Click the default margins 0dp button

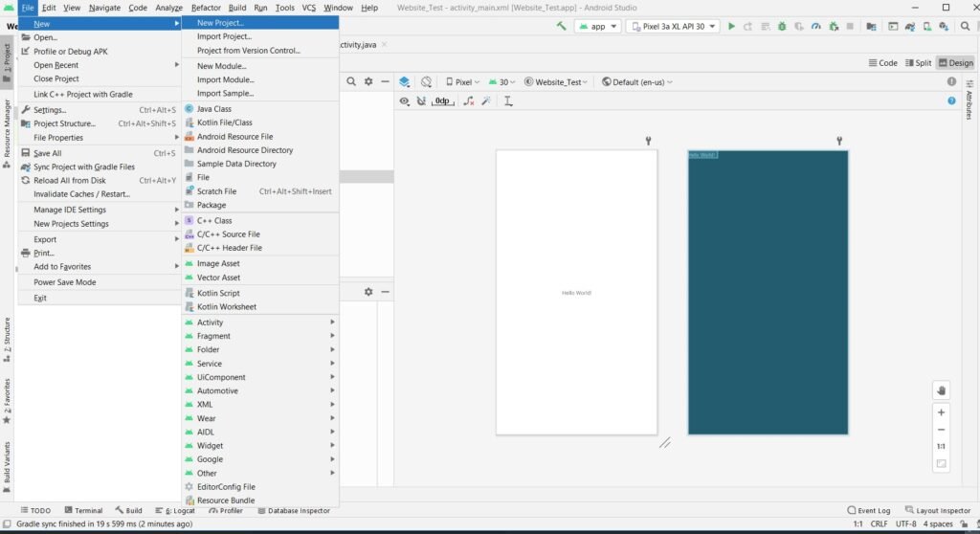click(x=442, y=100)
